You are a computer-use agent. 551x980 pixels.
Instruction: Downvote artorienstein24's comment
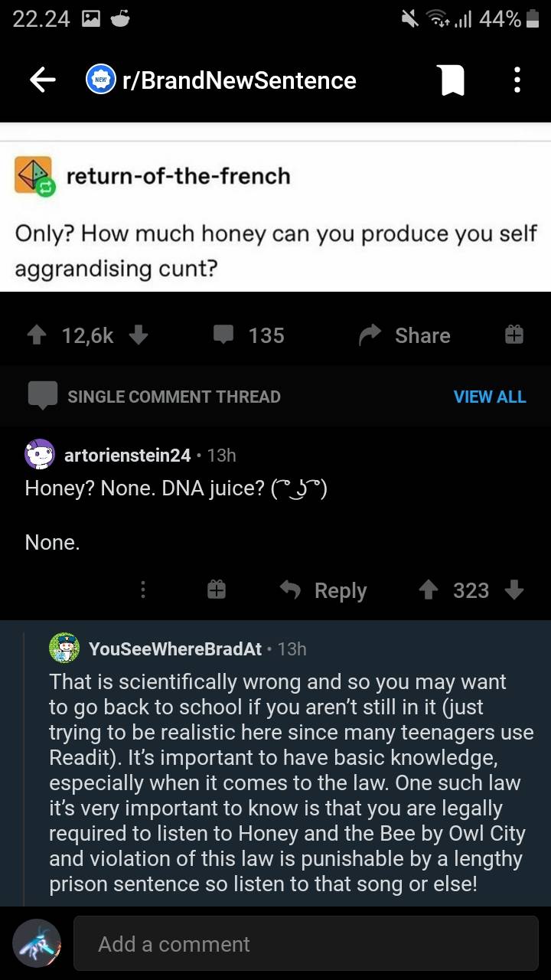(x=514, y=590)
